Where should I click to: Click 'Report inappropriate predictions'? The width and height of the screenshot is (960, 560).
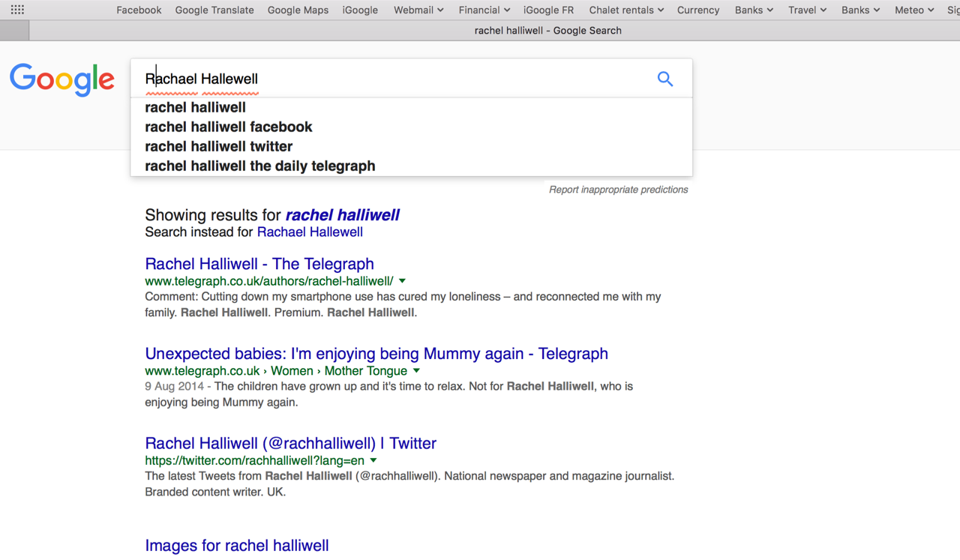pos(618,190)
